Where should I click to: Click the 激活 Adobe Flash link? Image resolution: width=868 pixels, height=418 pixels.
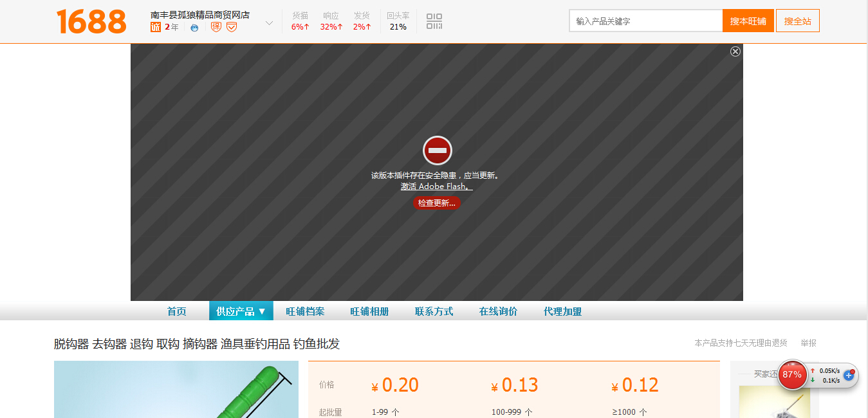(436, 186)
